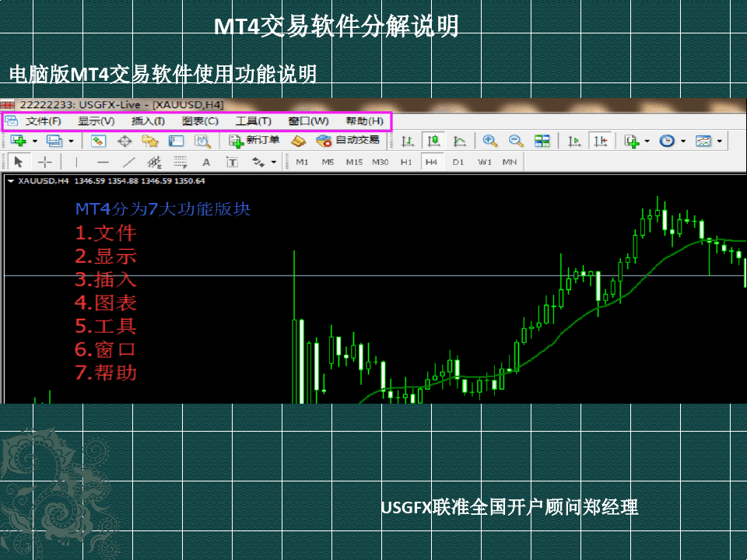Image resolution: width=747 pixels, height=560 pixels.
Task: Open the Periods clock icon
Action: coord(667,141)
